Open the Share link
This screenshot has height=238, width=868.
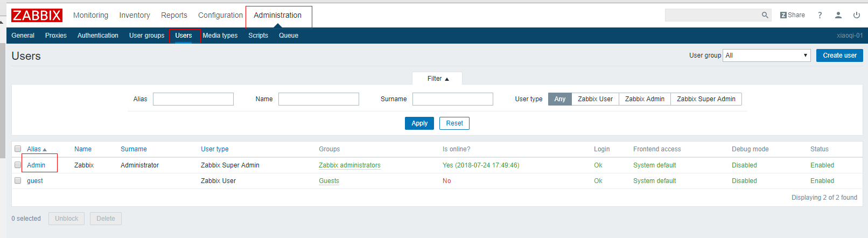793,15
